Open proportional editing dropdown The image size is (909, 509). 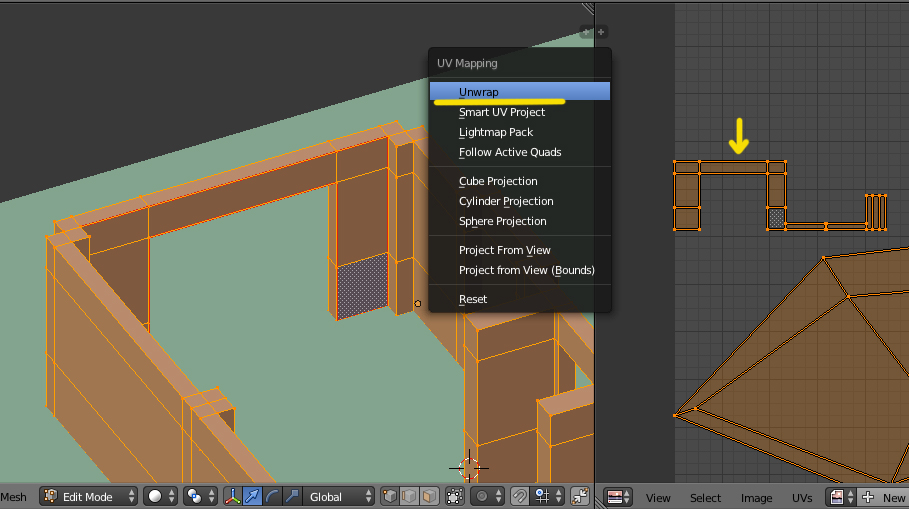pos(487,497)
